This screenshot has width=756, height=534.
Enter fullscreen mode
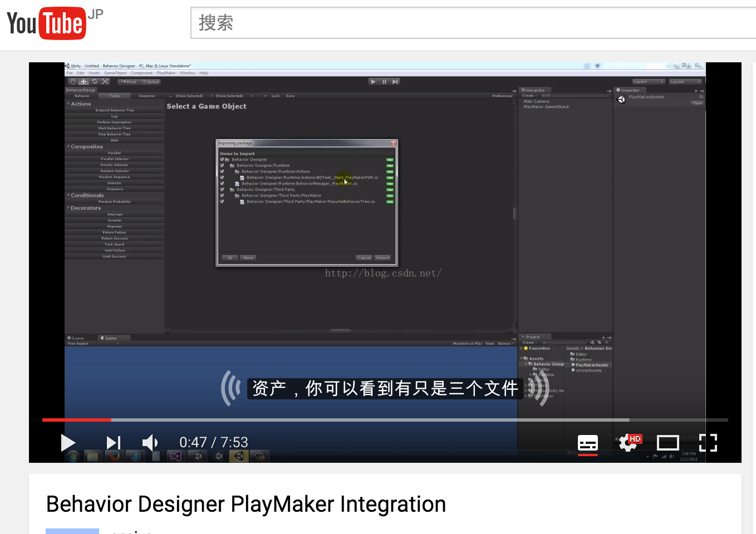point(708,443)
